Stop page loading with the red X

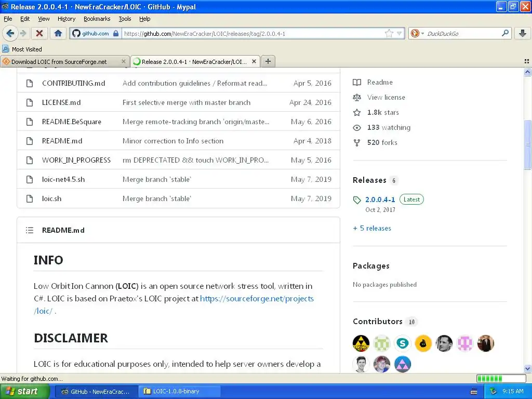[39, 33]
